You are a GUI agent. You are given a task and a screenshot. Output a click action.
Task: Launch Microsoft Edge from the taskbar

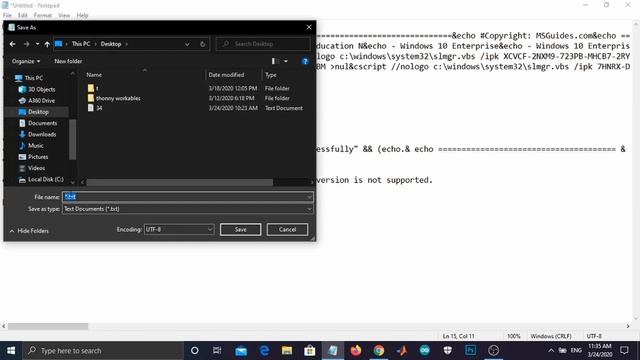tap(264, 351)
